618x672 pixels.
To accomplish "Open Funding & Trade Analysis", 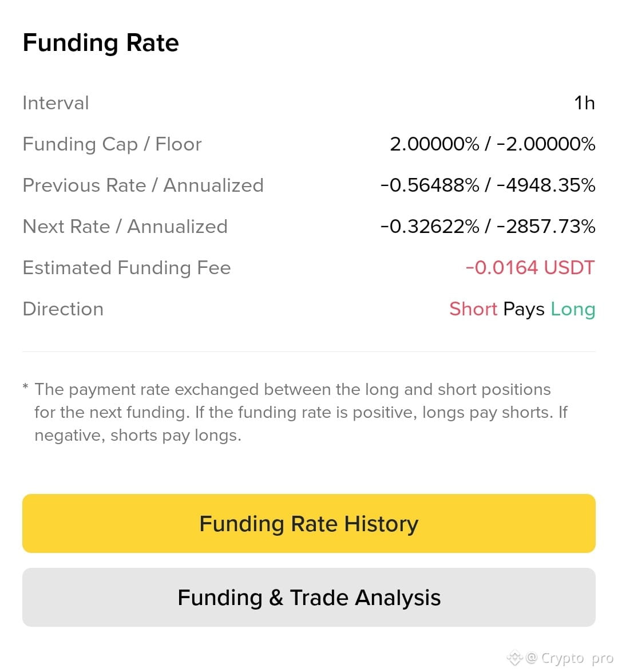I will pos(308,598).
